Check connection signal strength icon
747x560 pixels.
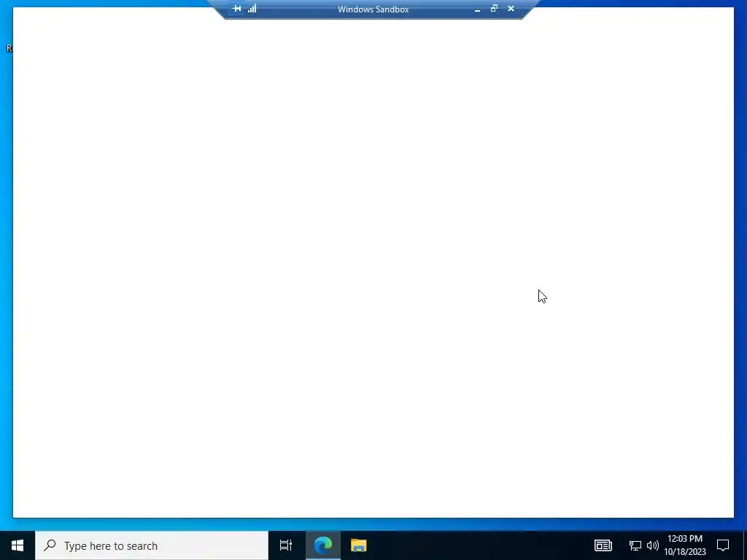[x=252, y=9]
